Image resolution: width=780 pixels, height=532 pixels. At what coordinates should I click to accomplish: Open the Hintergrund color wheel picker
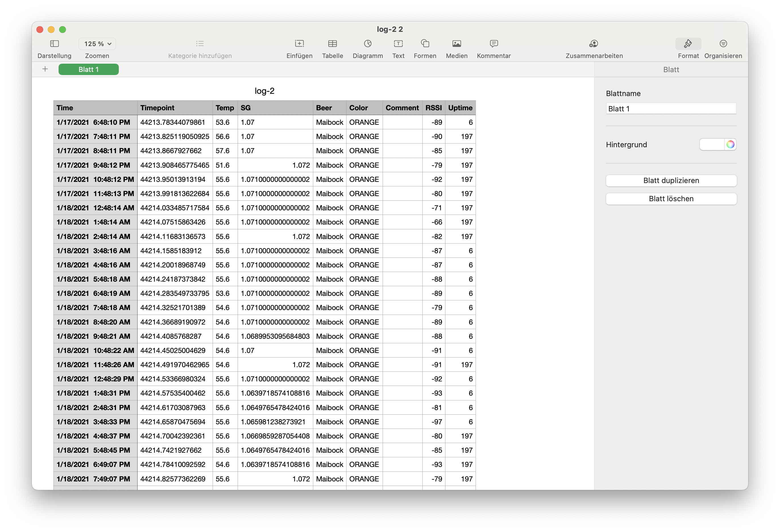pos(730,145)
